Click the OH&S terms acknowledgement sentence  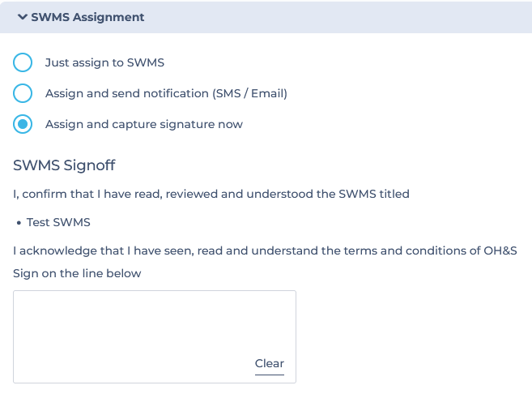[265, 251]
